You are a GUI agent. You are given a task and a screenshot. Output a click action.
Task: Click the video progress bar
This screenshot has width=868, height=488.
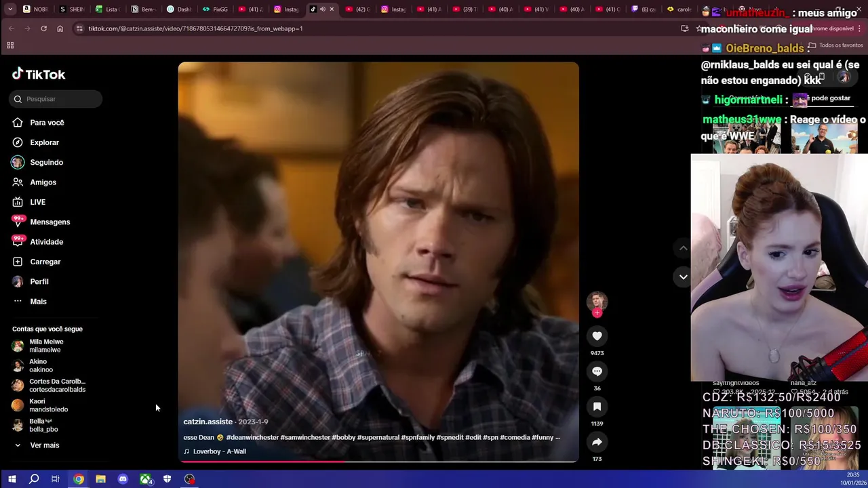378,462
